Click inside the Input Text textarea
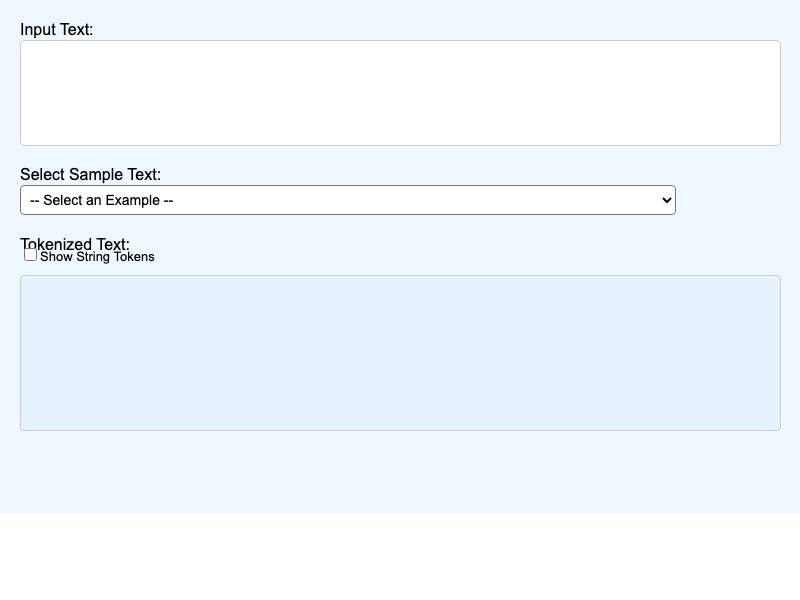 pyautogui.click(x=400, y=92)
